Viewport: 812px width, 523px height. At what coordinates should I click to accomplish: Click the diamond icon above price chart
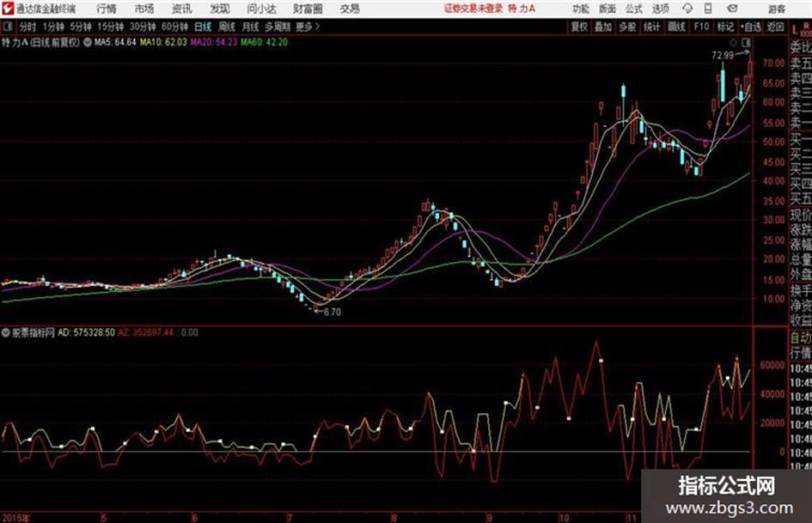click(x=733, y=42)
